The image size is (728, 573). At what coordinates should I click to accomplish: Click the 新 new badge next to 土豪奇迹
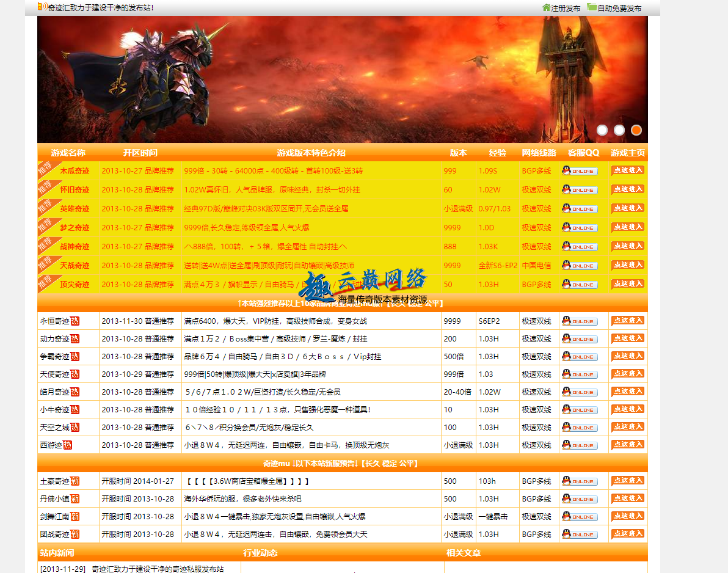pos(75,481)
